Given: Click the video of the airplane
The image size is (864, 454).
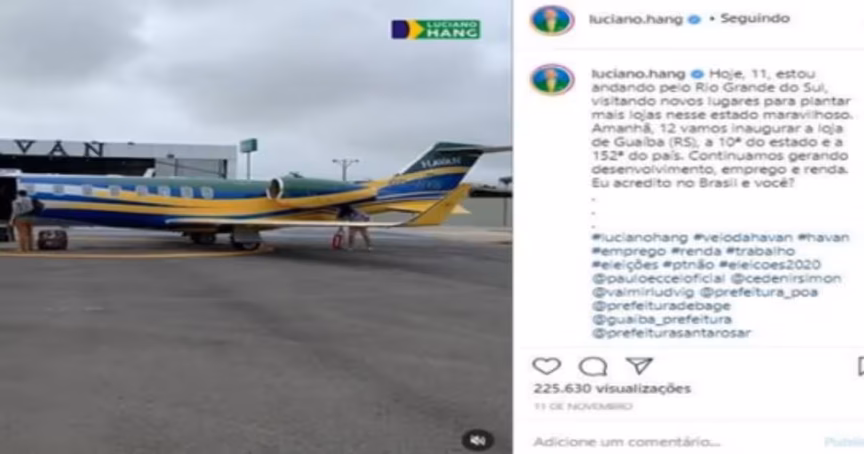Looking at the screenshot, I should pos(256,227).
